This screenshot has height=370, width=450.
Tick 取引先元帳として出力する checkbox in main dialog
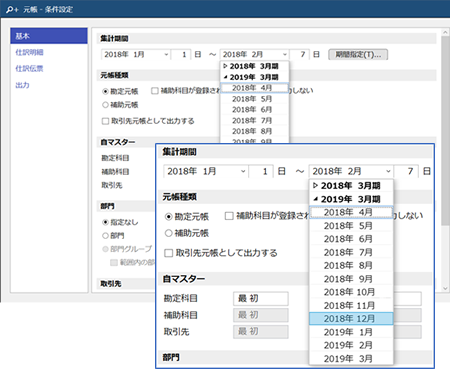pyautogui.click(x=105, y=121)
